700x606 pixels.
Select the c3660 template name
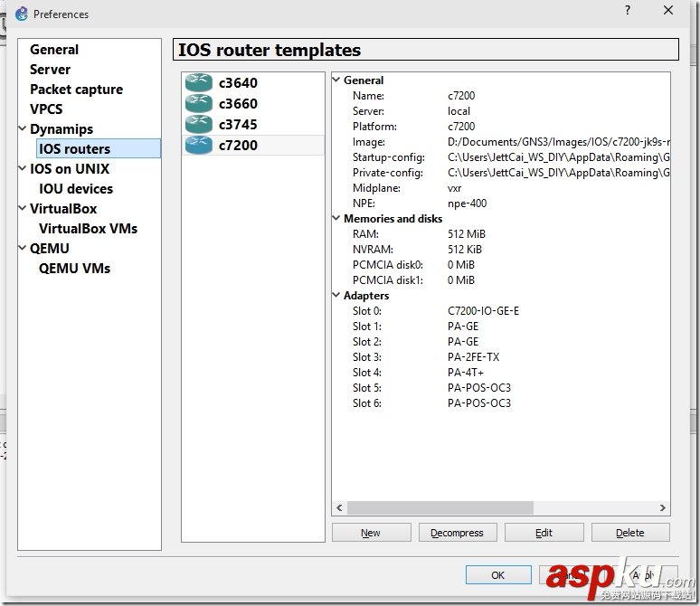(238, 104)
